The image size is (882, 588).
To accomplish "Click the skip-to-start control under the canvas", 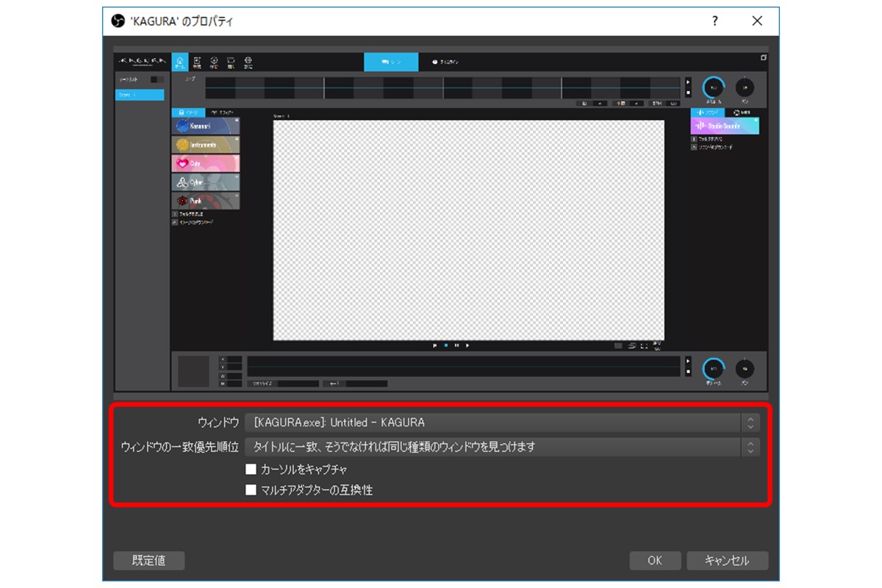I will pos(435,345).
